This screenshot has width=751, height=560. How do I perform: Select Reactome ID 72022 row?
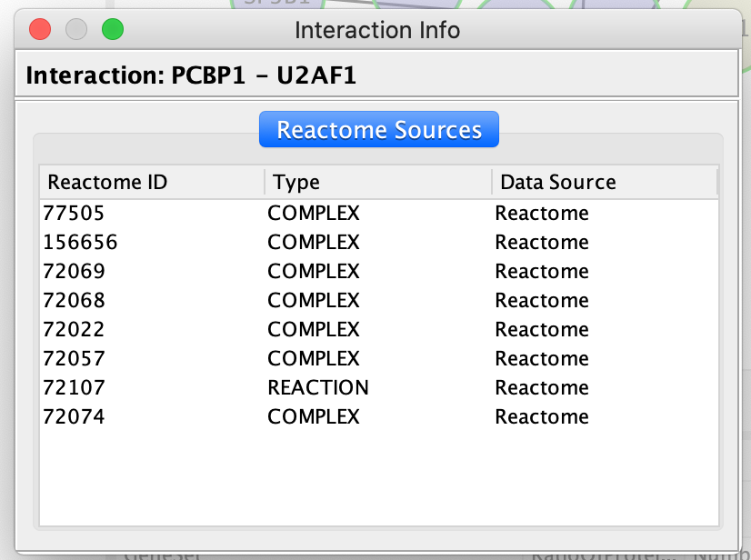74,330
